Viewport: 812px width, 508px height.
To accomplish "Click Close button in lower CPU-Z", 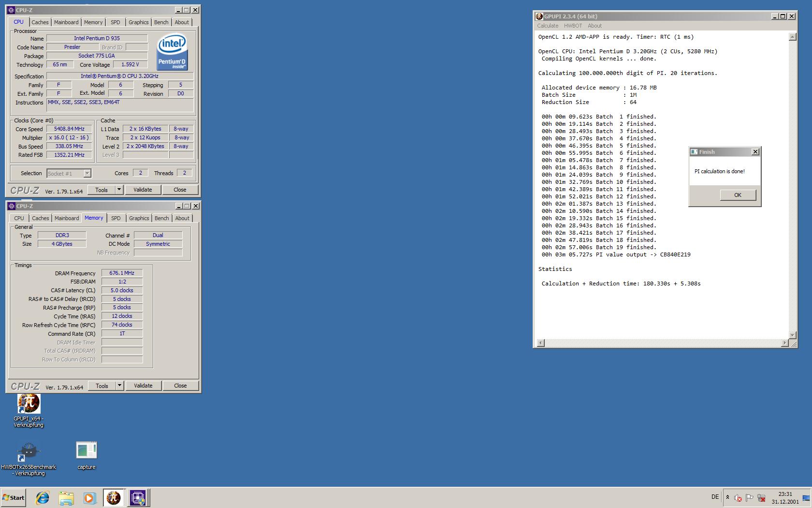I will pyautogui.click(x=180, y=386).
